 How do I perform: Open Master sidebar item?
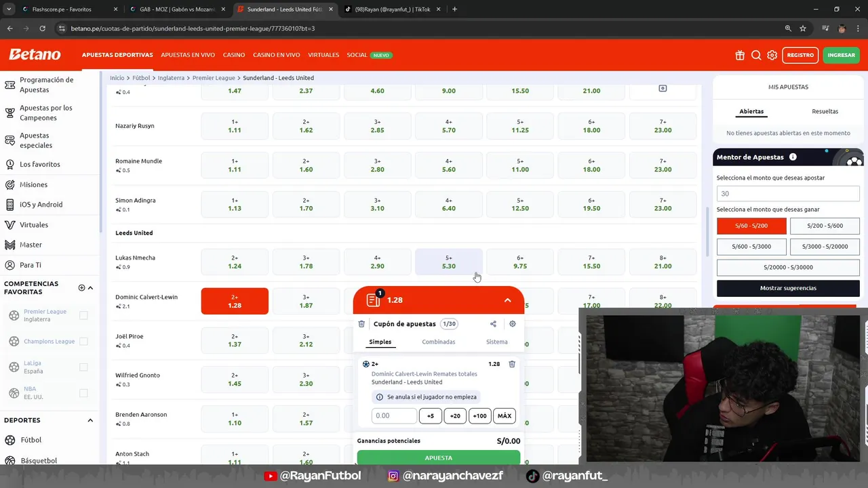(x=31, y=245)
